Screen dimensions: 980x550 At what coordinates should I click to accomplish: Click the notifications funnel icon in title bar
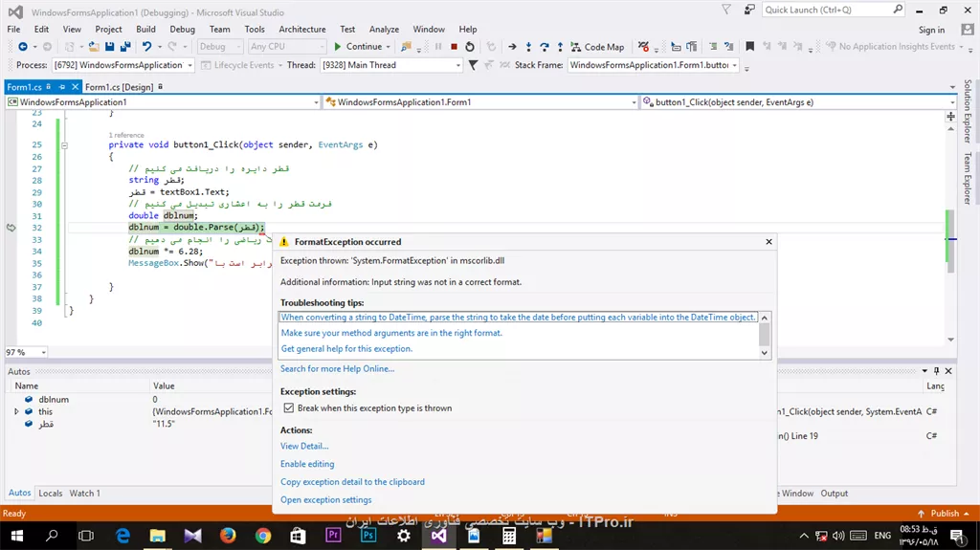click(726, 10)
